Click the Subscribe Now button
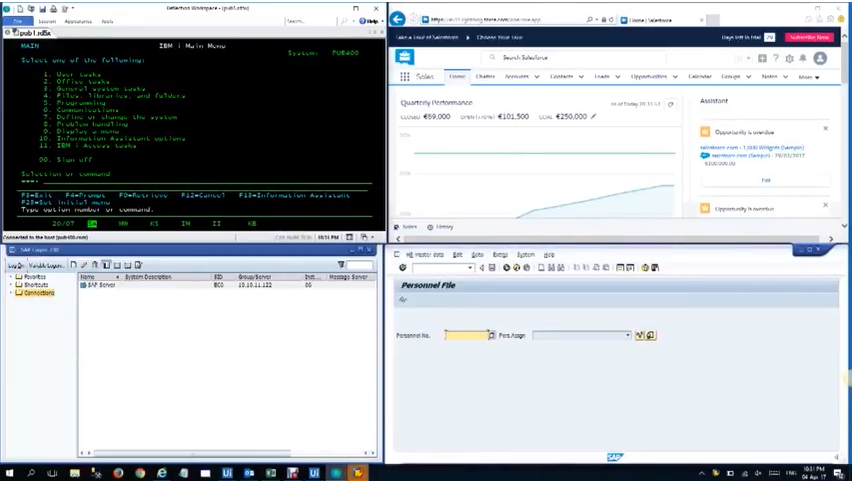Image resolution: width=852 pixels, height=481 pixels. pyautogui.click(x=809, y=38)
